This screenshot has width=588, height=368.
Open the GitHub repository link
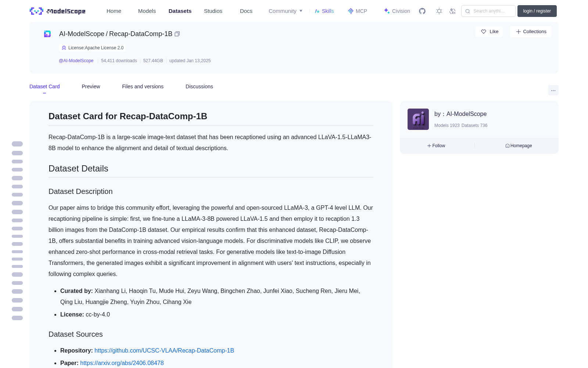[164, 350]
